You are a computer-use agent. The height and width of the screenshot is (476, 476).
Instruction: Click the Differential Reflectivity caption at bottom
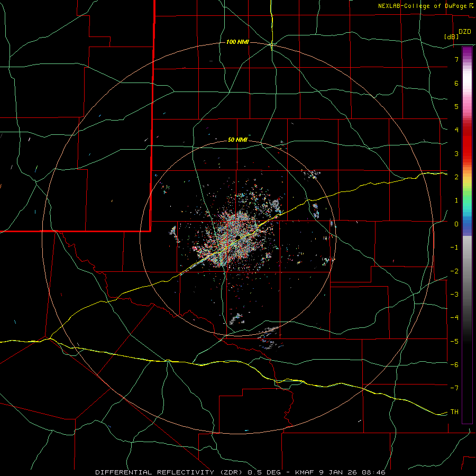pos(240,472)
